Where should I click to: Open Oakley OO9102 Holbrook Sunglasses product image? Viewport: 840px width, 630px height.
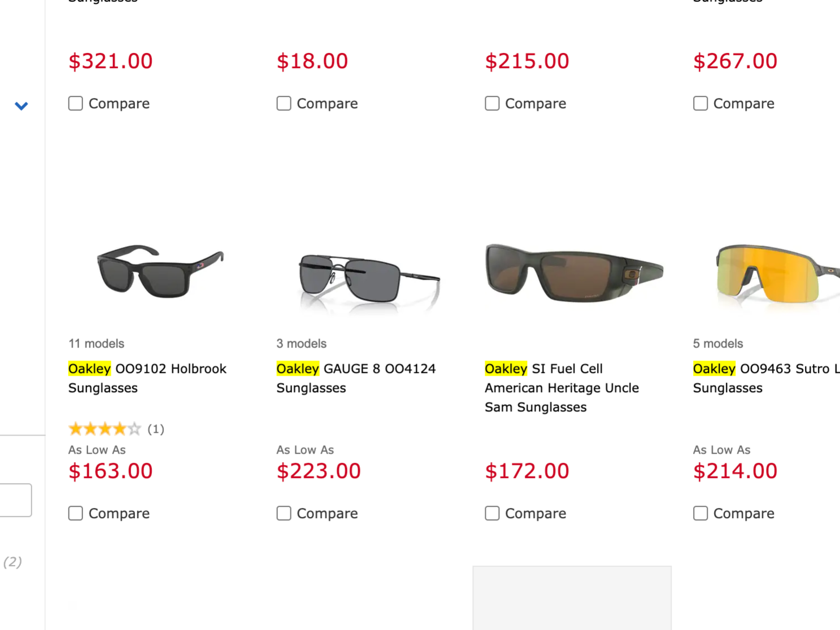click(x=160, y=272)
